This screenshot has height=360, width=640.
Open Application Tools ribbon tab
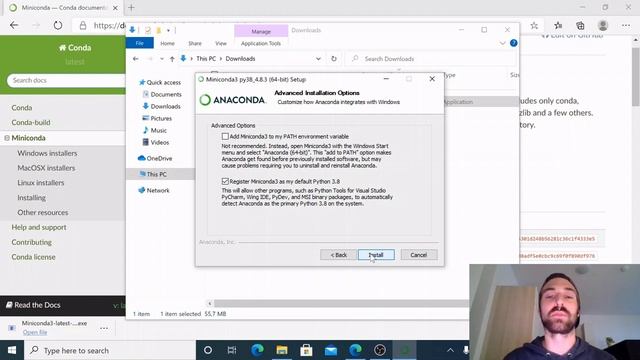(x=261, y=43)
